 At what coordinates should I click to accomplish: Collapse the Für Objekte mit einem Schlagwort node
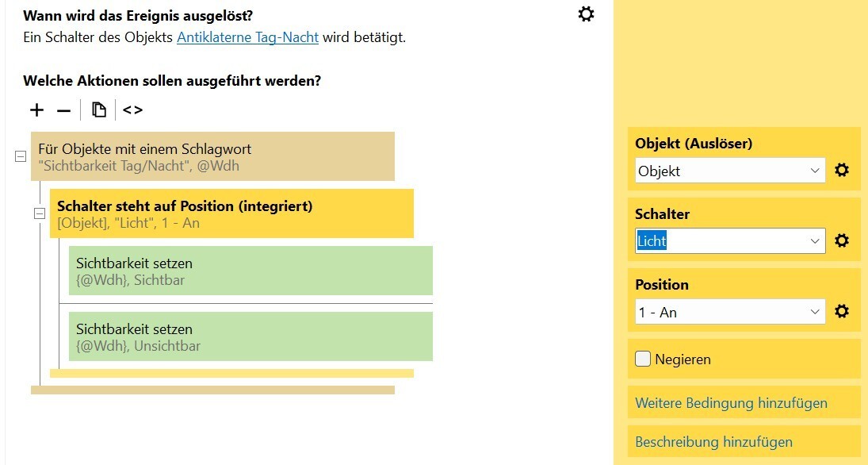tap(21, 156)
